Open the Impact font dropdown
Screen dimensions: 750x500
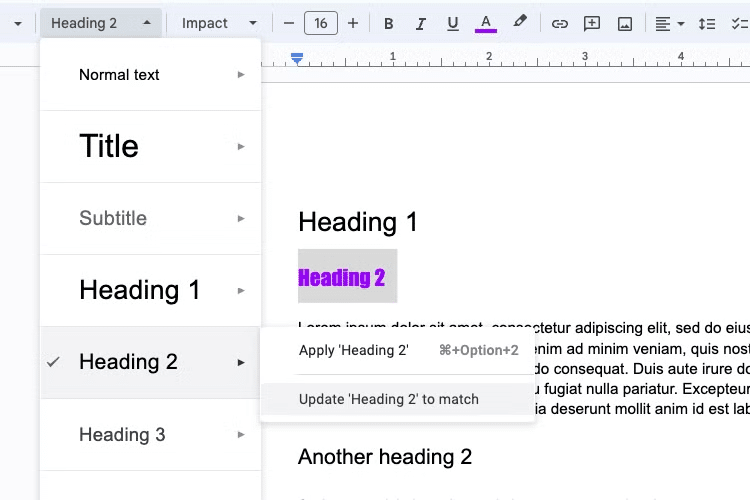(x=219, y=23)
